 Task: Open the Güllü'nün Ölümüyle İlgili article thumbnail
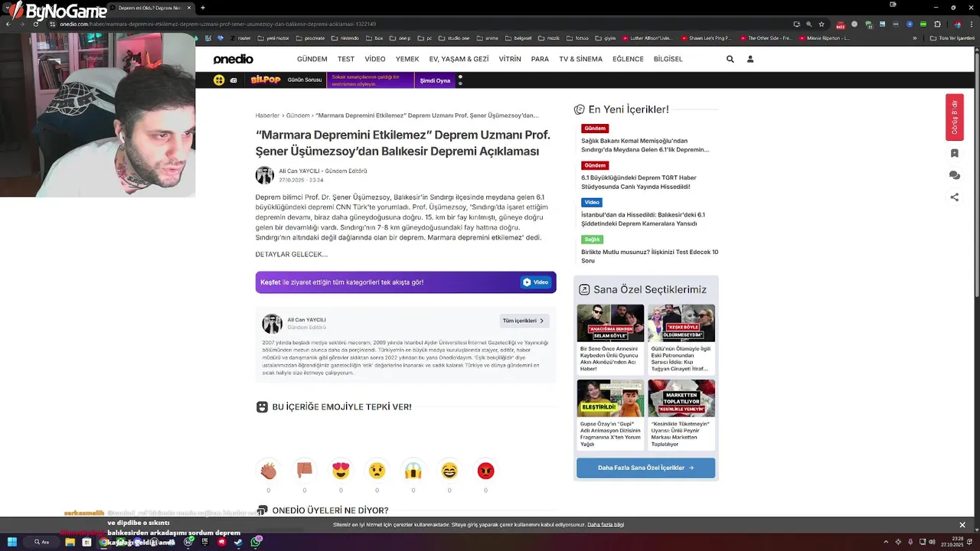pyautogui.click(x=681, y=323)
